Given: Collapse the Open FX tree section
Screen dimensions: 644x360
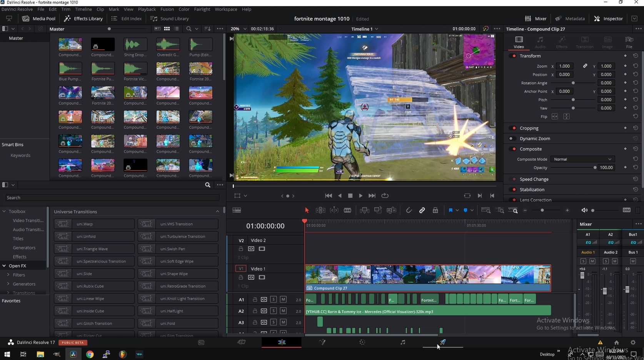Looking at the screenshot, I should click(x=4, y=265).
